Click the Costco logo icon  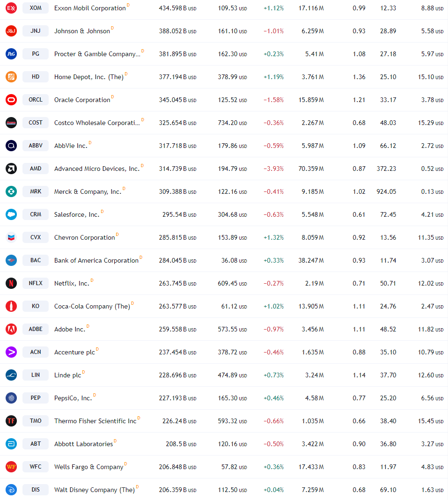point(11,123)
